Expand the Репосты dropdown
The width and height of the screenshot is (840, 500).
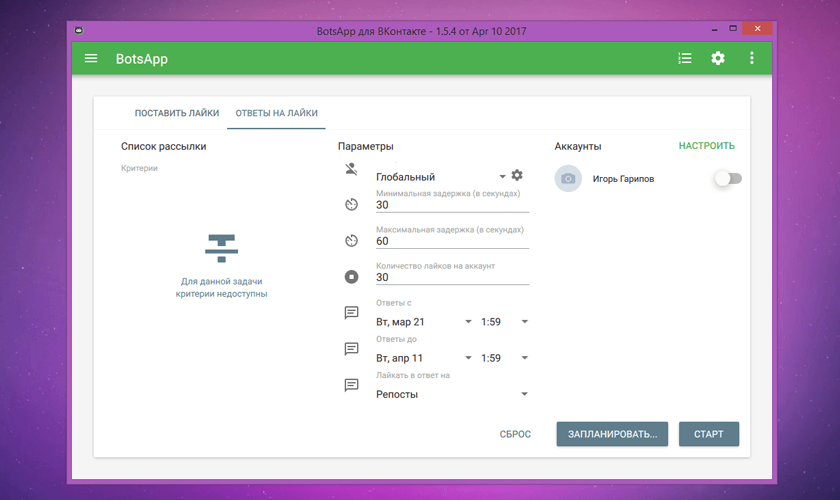[452, 394]
